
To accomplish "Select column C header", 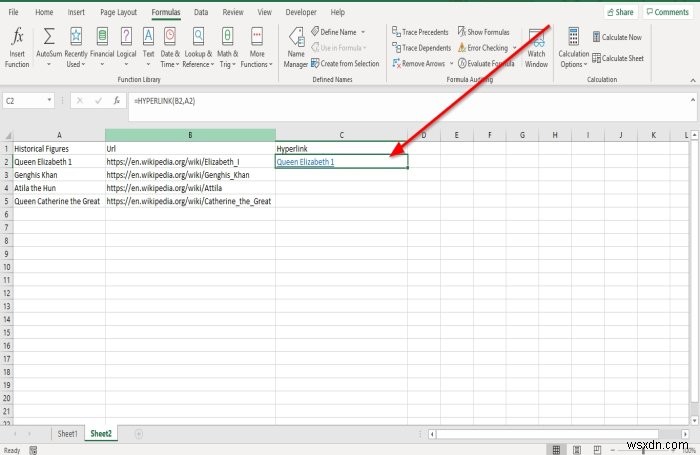I will (341, 135).
